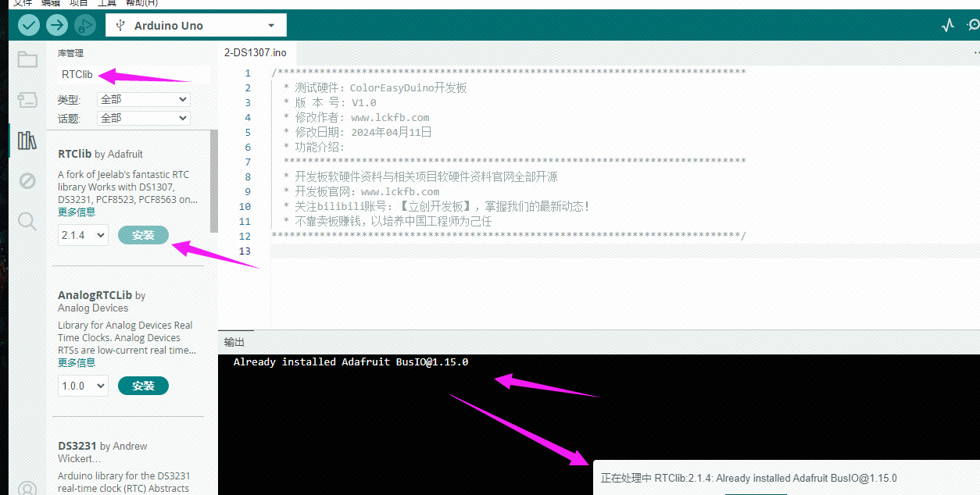Screen dimensions: 980x495
Task: Click 安装 button for AnalogRTCLib
Action: click(143, 386)
